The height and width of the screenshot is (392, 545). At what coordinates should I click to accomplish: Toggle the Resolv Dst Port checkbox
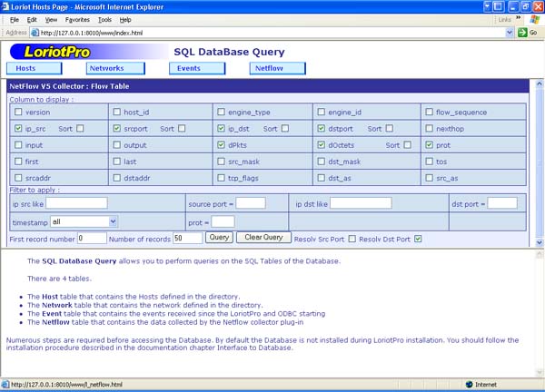[x=418, y=238]
